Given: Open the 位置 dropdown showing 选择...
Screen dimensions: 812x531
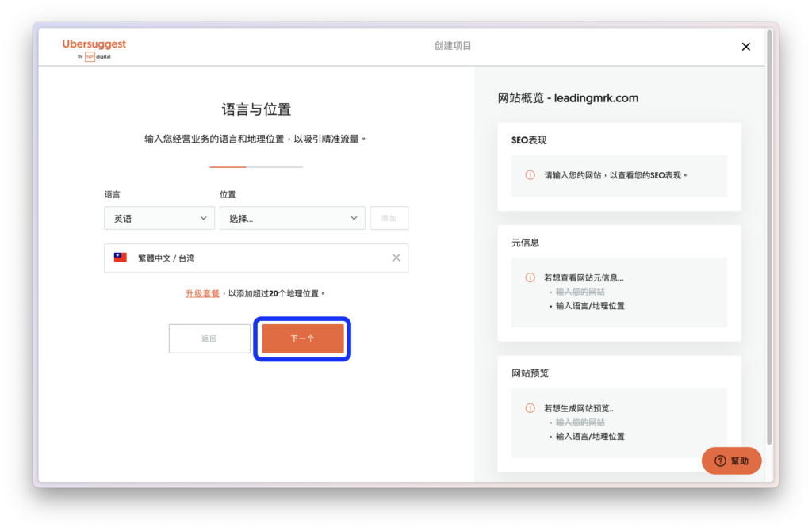Looking at the screenshot, I should (292, 219).
